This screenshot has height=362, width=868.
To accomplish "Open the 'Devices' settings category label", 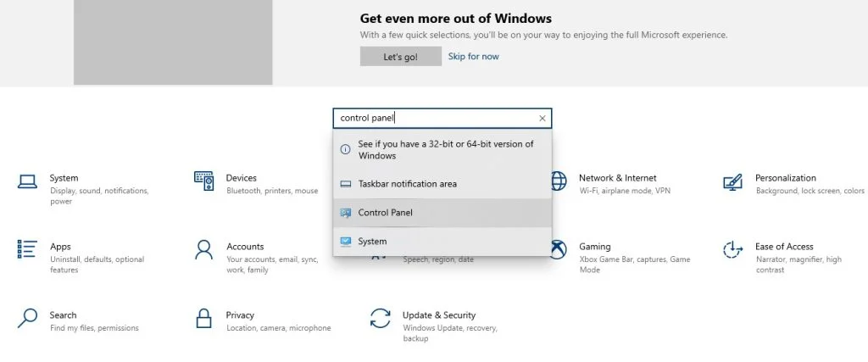I will pos(242,178).
